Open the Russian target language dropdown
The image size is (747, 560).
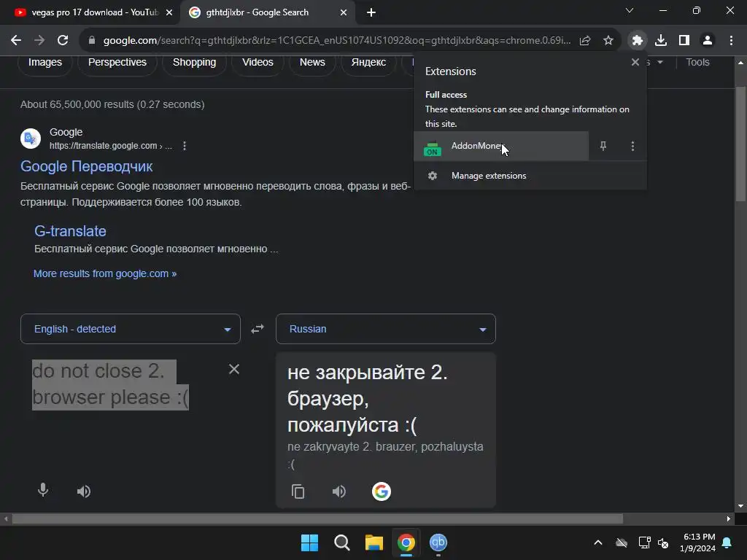coord(385,329)
